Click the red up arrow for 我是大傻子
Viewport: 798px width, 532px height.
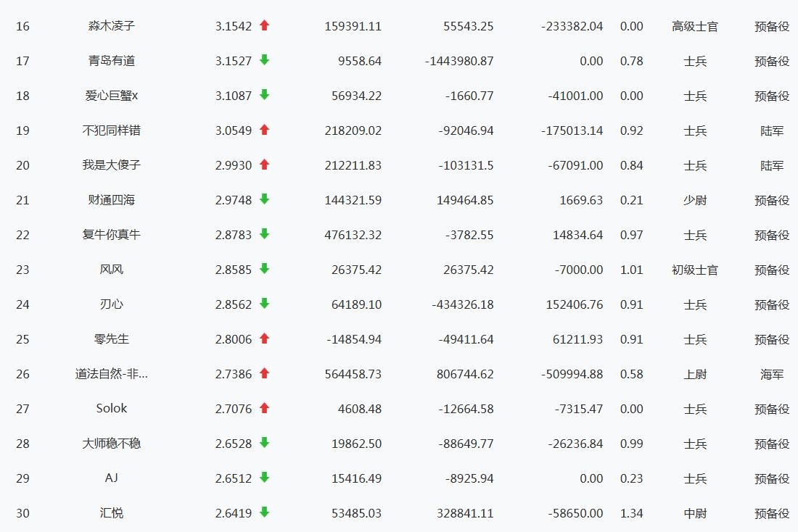tap(265, 165)
